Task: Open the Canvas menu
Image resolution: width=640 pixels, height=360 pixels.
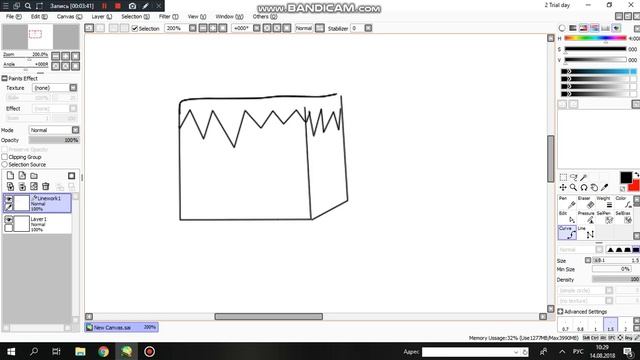Action: click(x=69, y=17)
